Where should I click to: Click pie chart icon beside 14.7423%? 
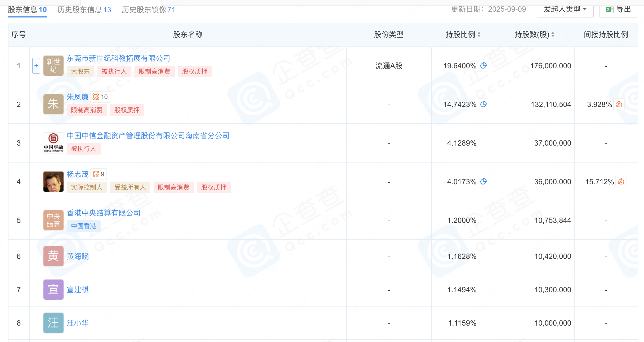(x=484, y=104)
